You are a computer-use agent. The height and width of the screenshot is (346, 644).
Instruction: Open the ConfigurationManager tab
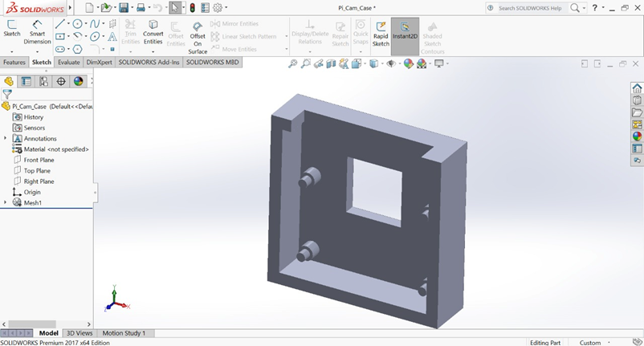(43, 81)
